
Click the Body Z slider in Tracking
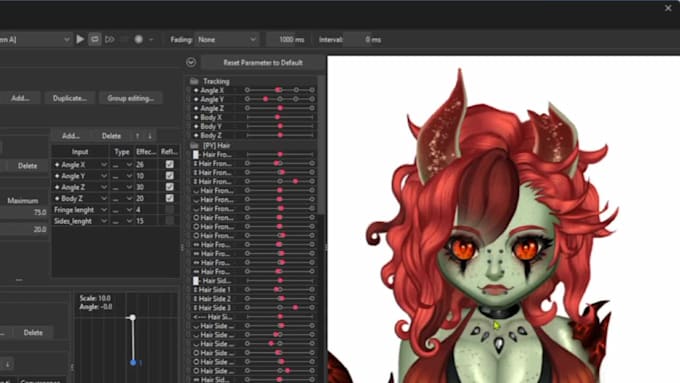tap(280, 135)
